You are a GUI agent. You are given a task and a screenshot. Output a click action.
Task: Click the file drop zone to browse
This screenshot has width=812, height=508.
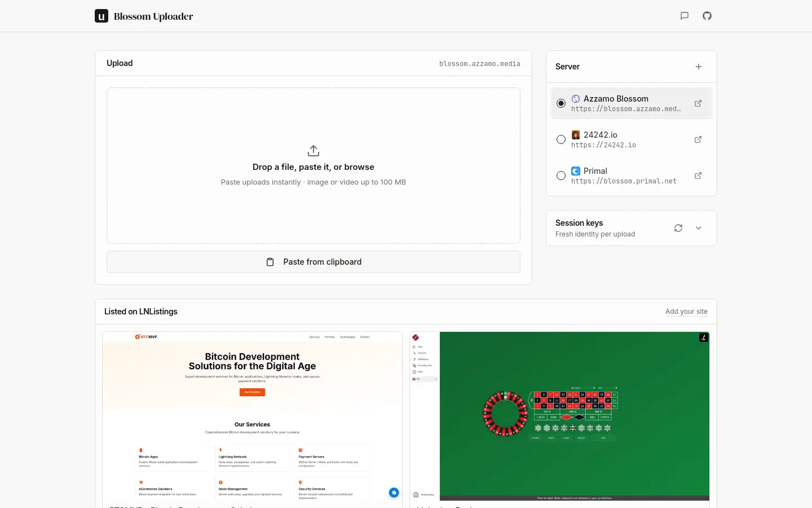click(x=314, y=165)
